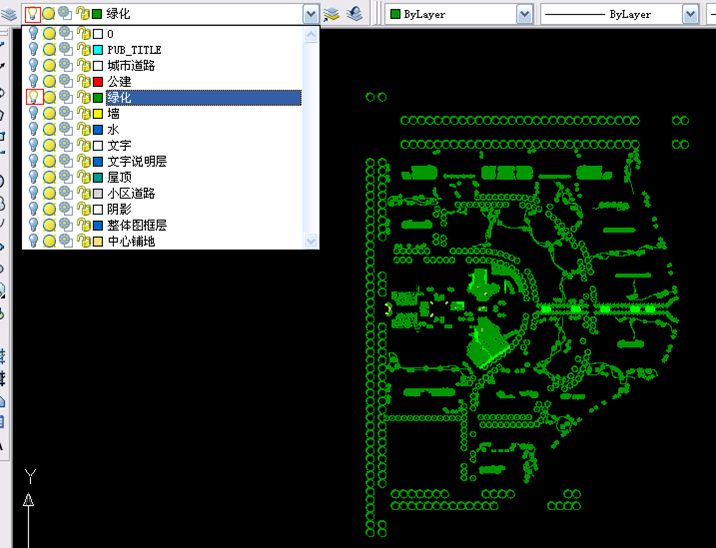Toggle visibility bulb of 水 layer
Image resolution: width=716 pixels, height=548 pixels.
[x=33, y=129]
